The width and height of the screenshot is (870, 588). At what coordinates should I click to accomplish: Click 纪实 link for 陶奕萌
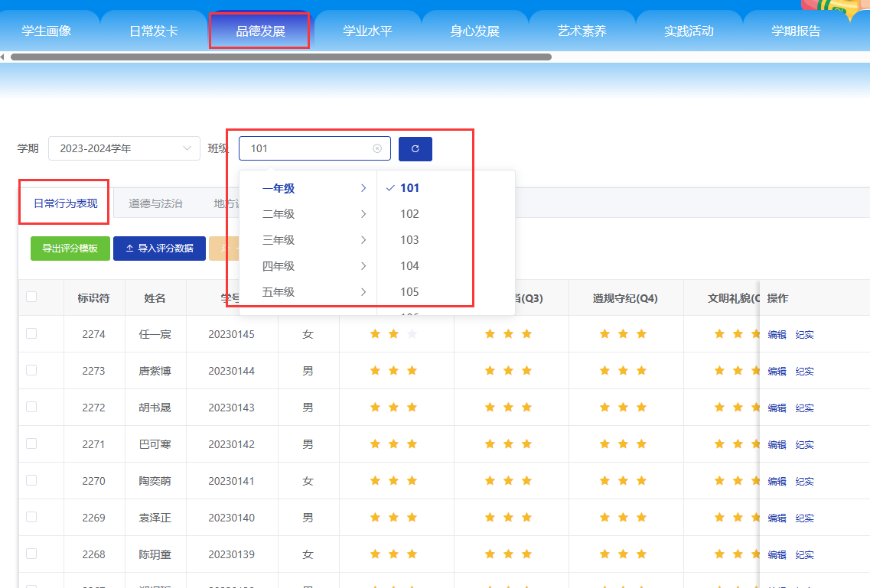804,481
